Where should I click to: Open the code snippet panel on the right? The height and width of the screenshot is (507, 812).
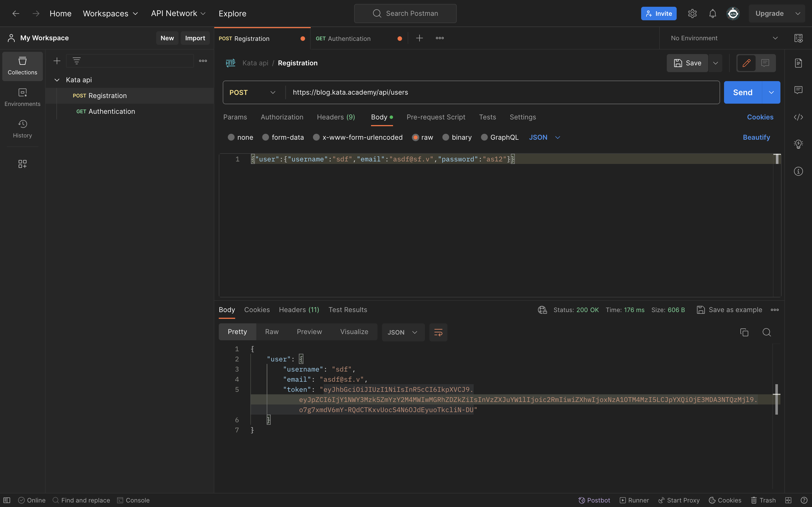pyautogui.click(x=798, y=117)
